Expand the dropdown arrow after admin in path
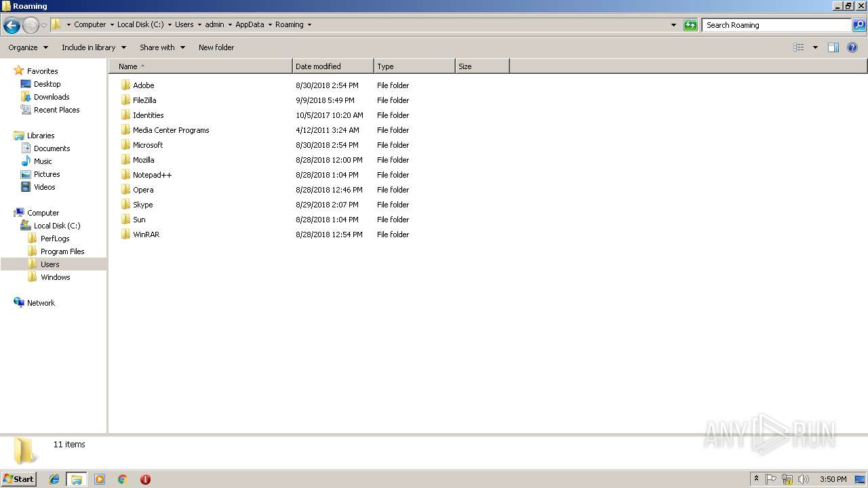 point(229,25)
